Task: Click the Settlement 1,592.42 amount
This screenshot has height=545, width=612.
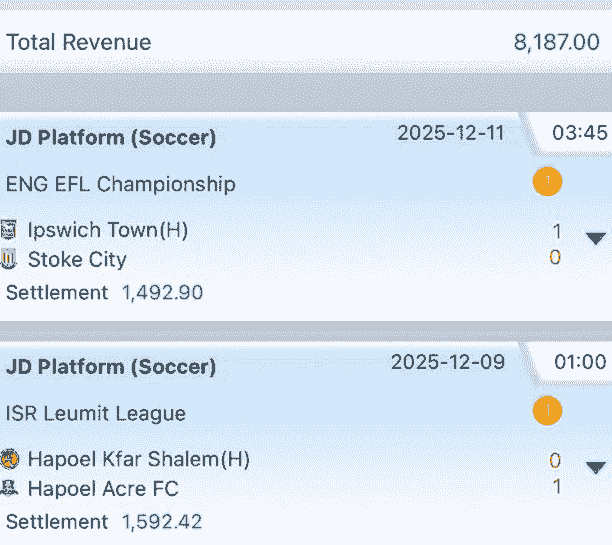Action: [162, 522]
